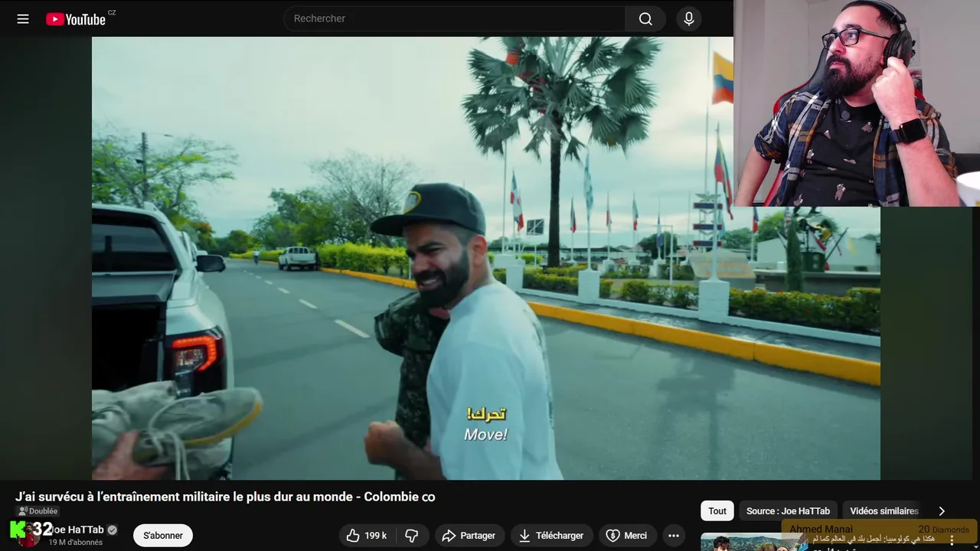Subscribe with the S'abonner button
Image resolution: width=980 pixels, height=551 pixels.
[x=163, y=536]
